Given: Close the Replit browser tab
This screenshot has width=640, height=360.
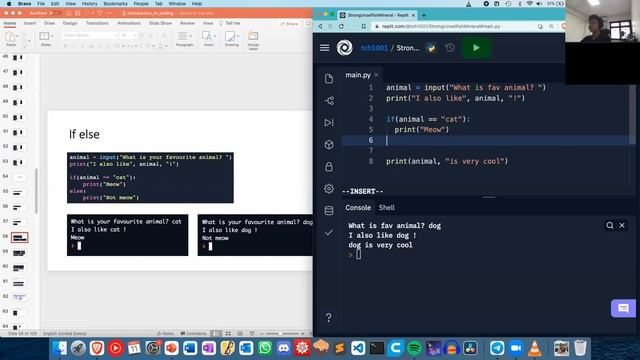Looking at the screenshot, I should 413,15.
